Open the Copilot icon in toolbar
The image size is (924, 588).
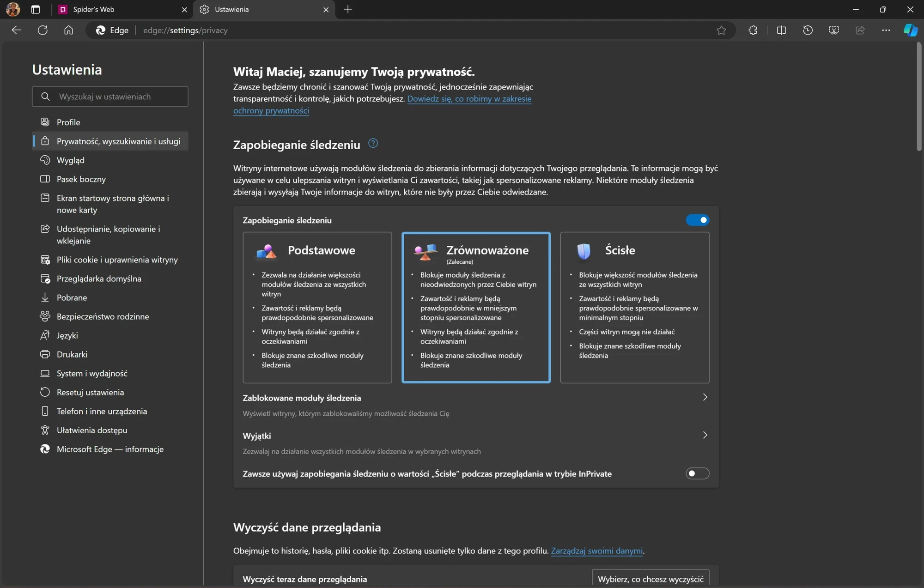click(910, 30)
